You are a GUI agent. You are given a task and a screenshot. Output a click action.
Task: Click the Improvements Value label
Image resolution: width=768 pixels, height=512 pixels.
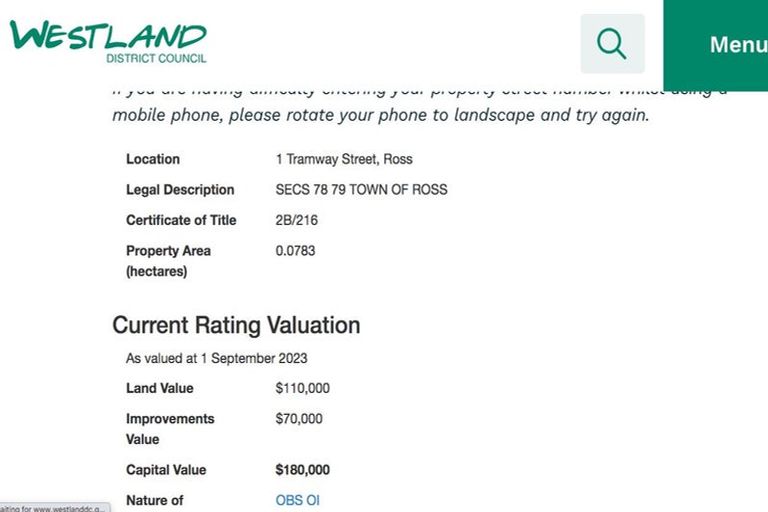point(170,429)
